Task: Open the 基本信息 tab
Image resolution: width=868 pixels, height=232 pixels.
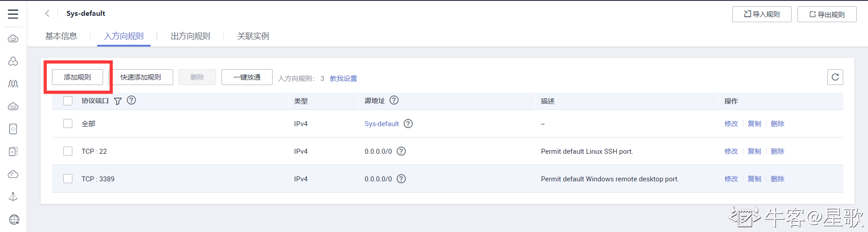Action: tap(61, 36)
